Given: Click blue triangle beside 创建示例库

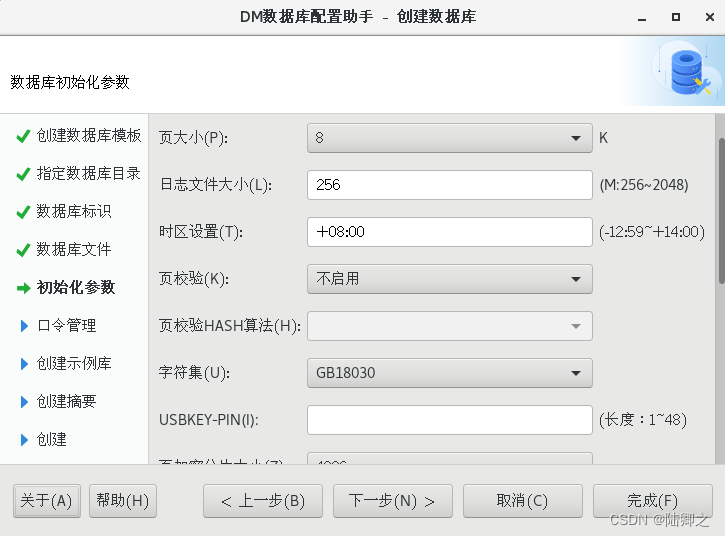Looking at the screenshot, I should [25, 364].
